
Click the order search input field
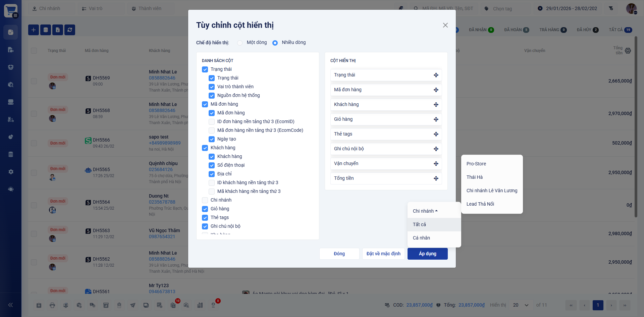point(447,9)
